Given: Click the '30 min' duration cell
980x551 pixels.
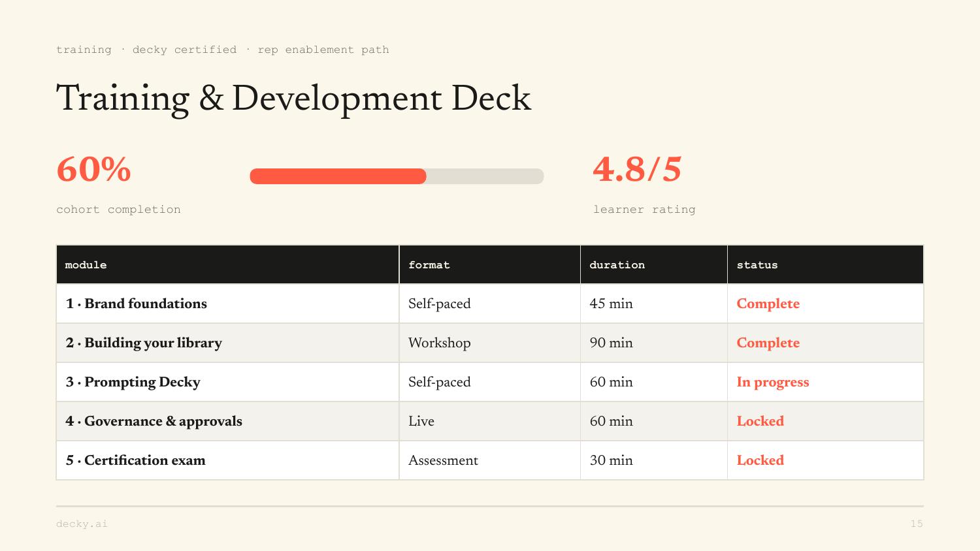Looking at the screenshot, I should 653,460.
